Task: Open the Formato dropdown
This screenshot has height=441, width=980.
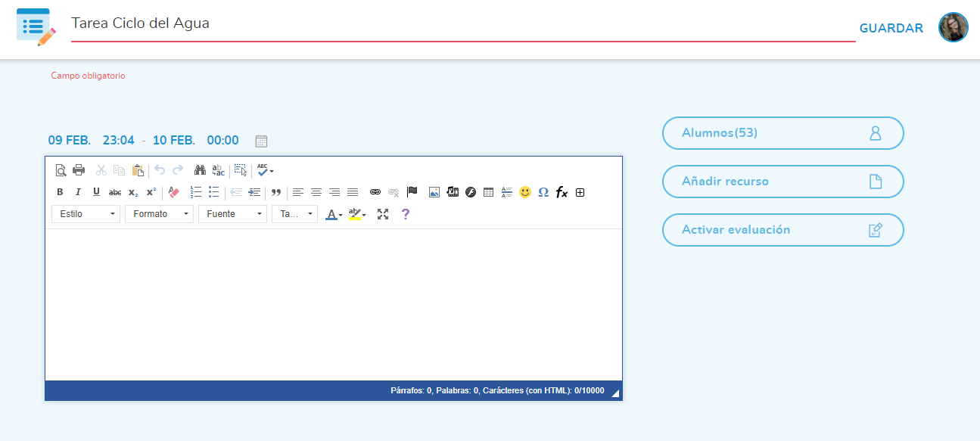Action: pyautogui.click(x=159, y=214)
